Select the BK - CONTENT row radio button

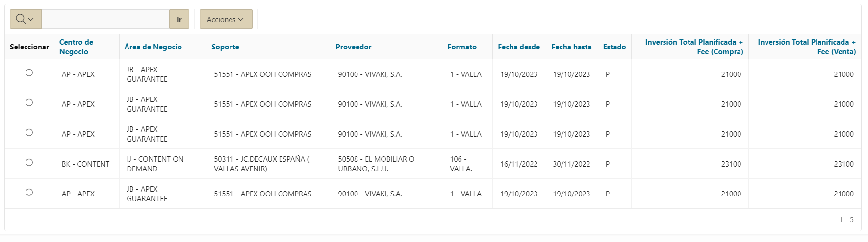click(x=29, y=163)
